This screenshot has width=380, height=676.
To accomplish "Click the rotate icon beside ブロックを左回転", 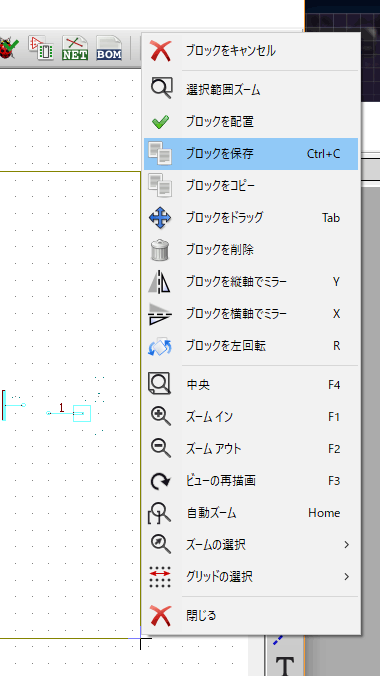I will (x=160, y=346).
